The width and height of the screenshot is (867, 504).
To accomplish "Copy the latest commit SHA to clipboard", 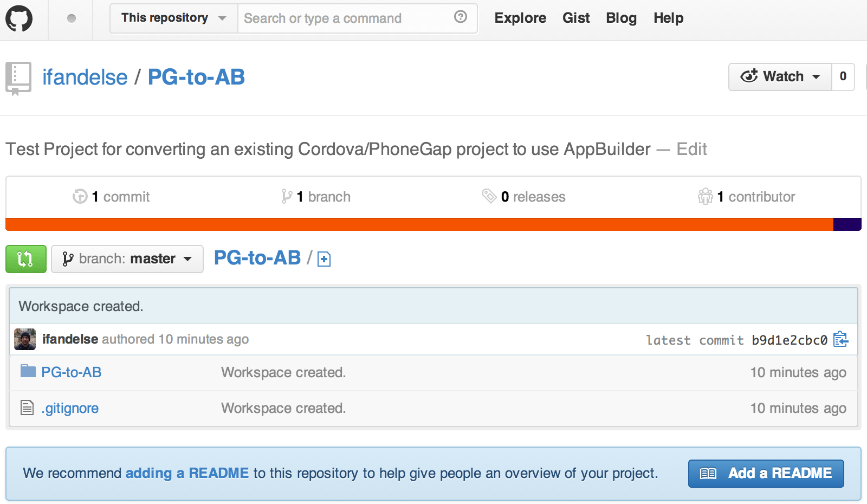I will pos(840,340).
